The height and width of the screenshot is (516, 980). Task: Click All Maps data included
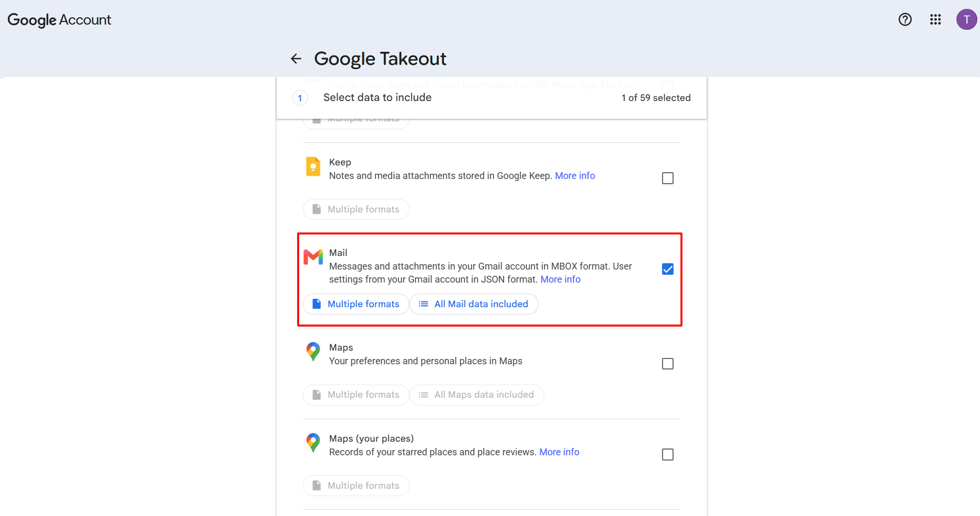point(477,395)
